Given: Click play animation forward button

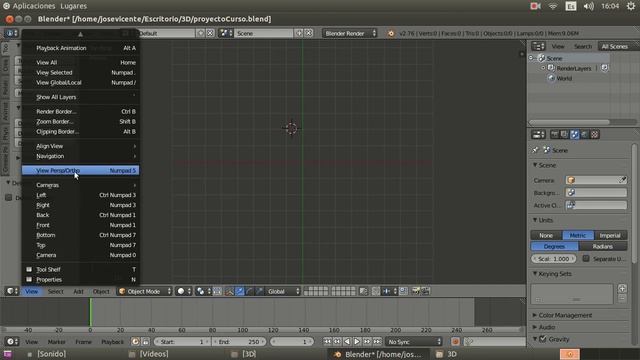Looking at the screenshot, I should pos(357,342).
